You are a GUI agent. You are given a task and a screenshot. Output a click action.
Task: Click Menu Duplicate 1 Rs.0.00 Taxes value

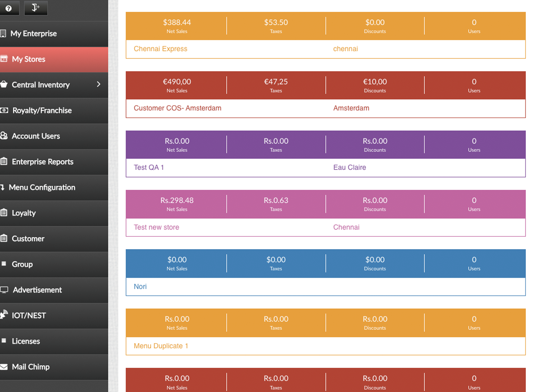point(276,319)
